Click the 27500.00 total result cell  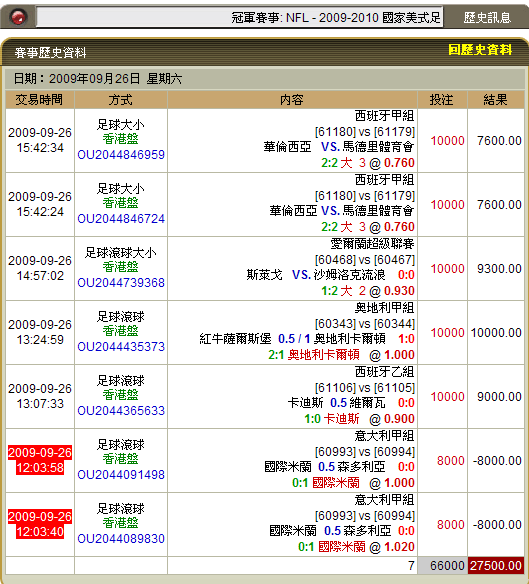(496, 566)
